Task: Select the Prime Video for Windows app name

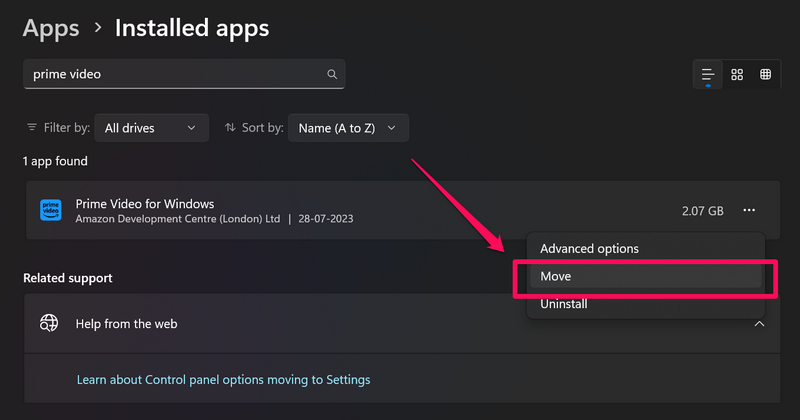Action: 145,204
